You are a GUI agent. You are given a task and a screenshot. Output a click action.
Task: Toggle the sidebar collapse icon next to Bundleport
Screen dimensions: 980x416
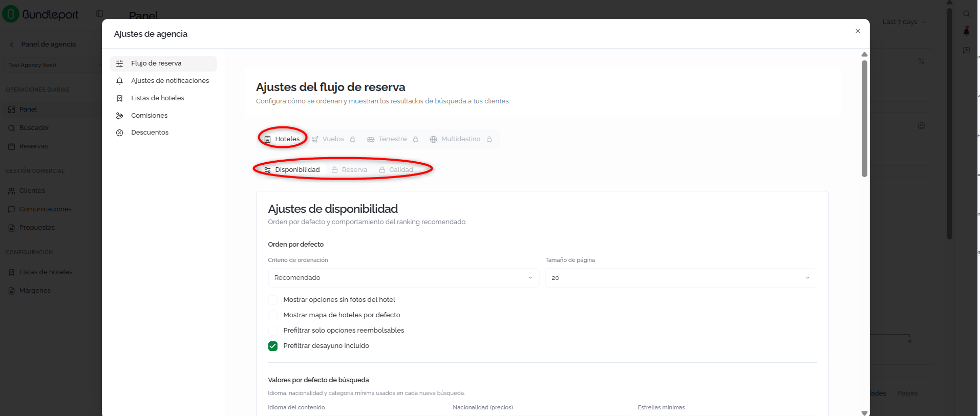coord(100,14)
